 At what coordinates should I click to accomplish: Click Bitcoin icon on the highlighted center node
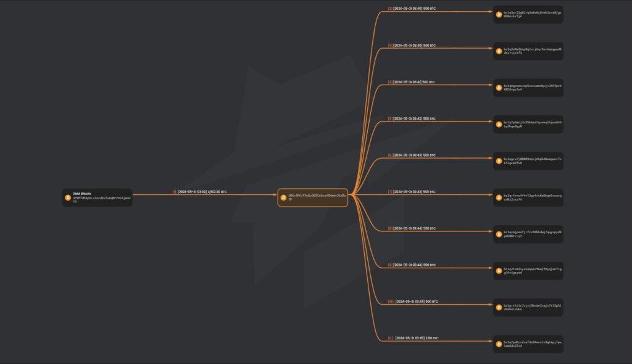283,197
